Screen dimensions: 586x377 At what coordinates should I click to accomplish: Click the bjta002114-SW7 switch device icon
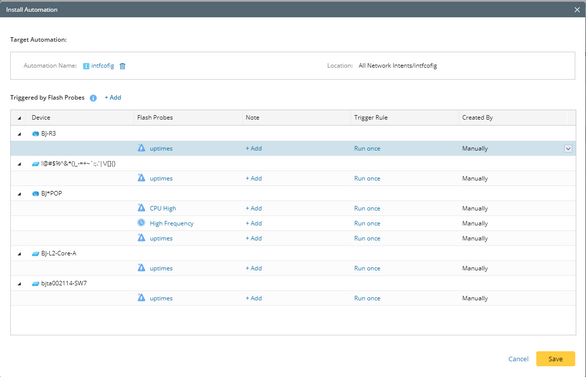coord(36,284)
